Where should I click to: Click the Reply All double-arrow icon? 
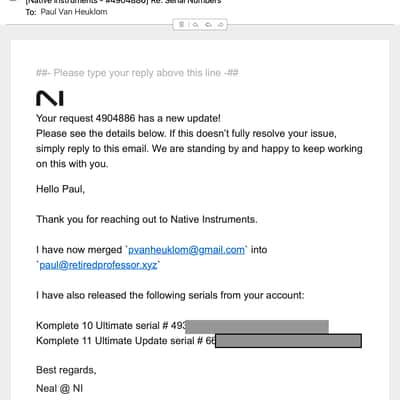pos(208,25)
